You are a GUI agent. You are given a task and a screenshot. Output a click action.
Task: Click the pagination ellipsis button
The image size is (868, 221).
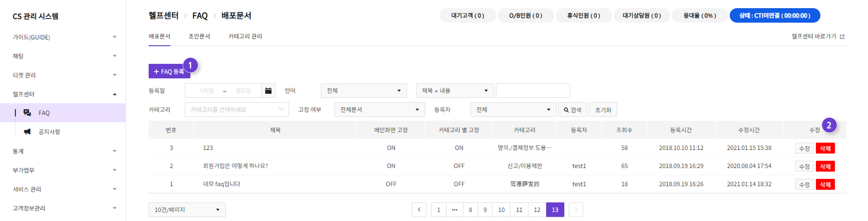[454, 210]
